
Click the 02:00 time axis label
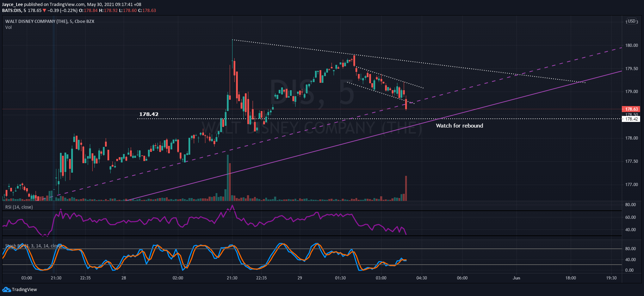(178, 278)
